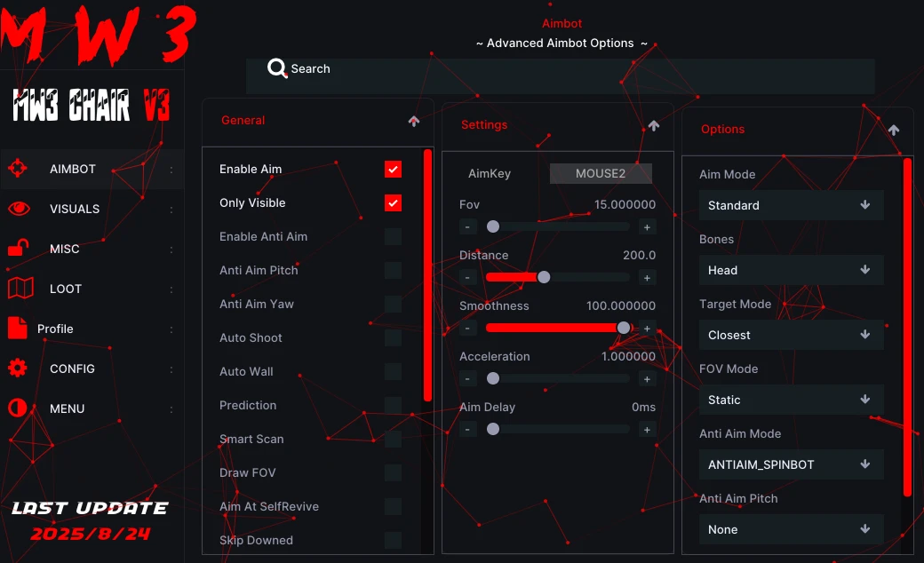
Task: Increase Distance with the plus button
Action: click(x=647, y=278)
